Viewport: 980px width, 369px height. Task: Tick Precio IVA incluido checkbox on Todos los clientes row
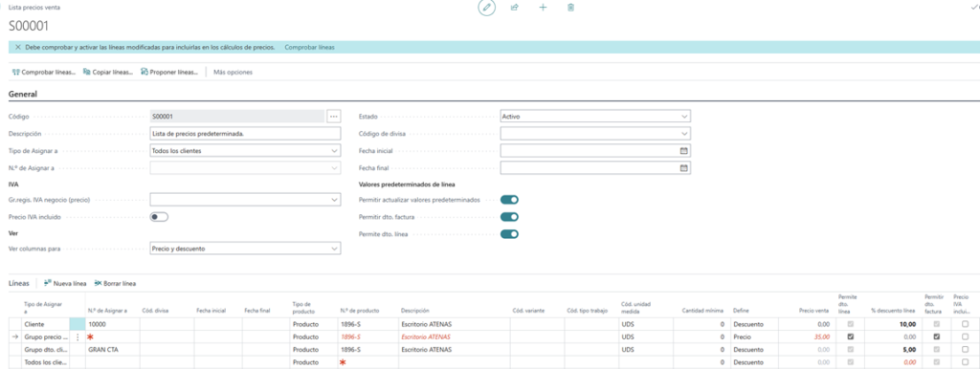(x=966, y=362)
